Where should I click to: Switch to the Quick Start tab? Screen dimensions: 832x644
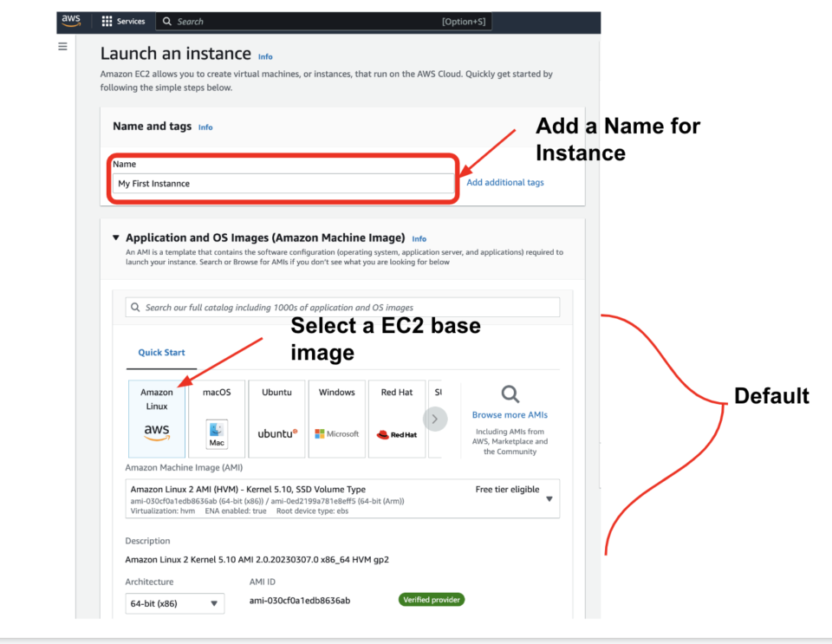point(160,353)
